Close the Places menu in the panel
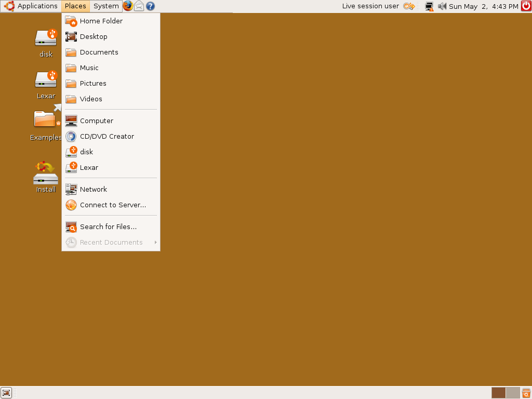The height and width of the screenshot is (399, 532). [75, 6]
